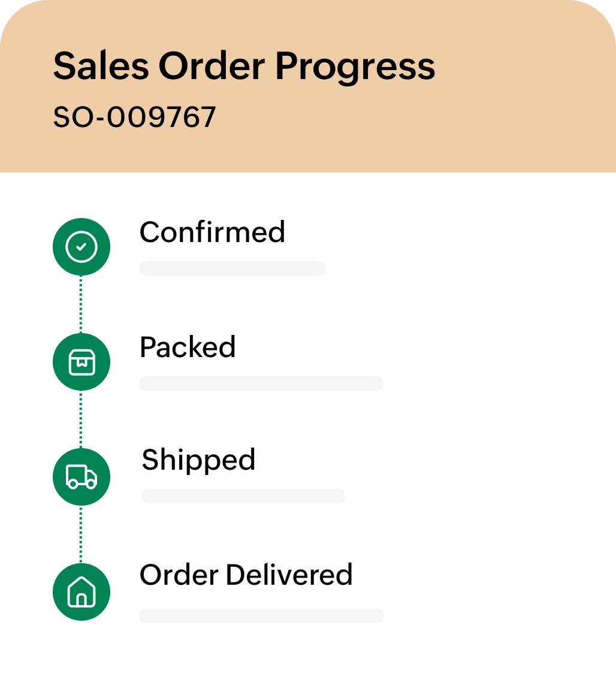The height and width of the screenshot is (683, 616).
Task: Open the Confirmed step label
Action: pyautogui.click(x=212, y=232)
